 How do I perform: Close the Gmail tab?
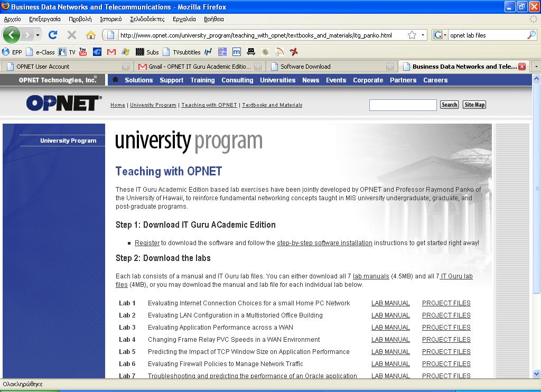point(258,67)
